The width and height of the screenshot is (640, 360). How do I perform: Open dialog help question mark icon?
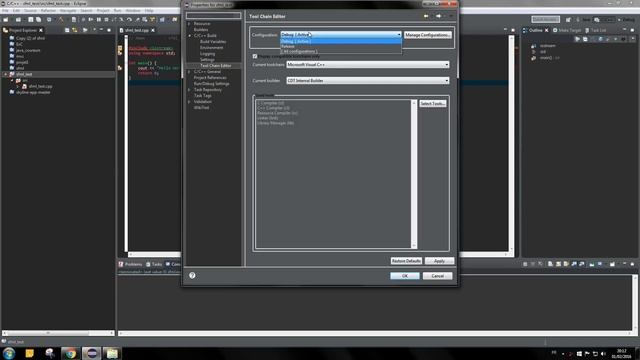pyautogui.click(x=192, y=276)
